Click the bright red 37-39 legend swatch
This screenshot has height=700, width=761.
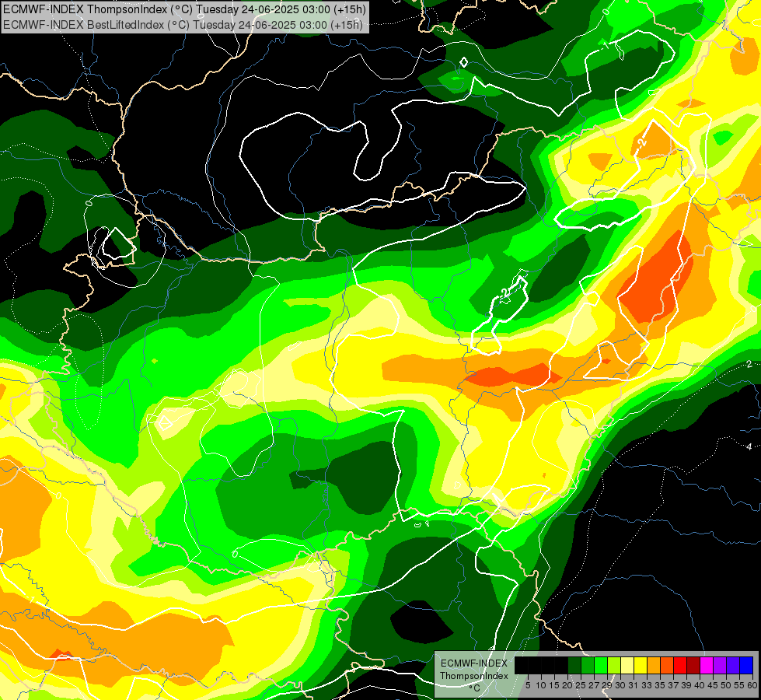(680, 665)
